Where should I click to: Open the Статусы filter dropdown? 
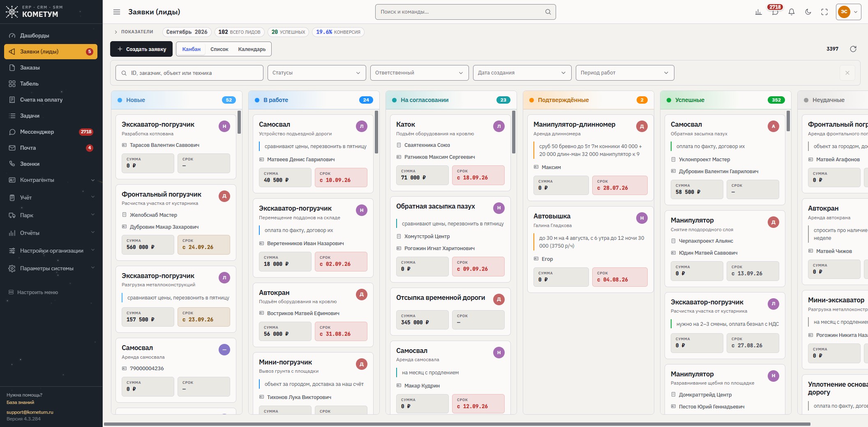(x=316, y=73)
